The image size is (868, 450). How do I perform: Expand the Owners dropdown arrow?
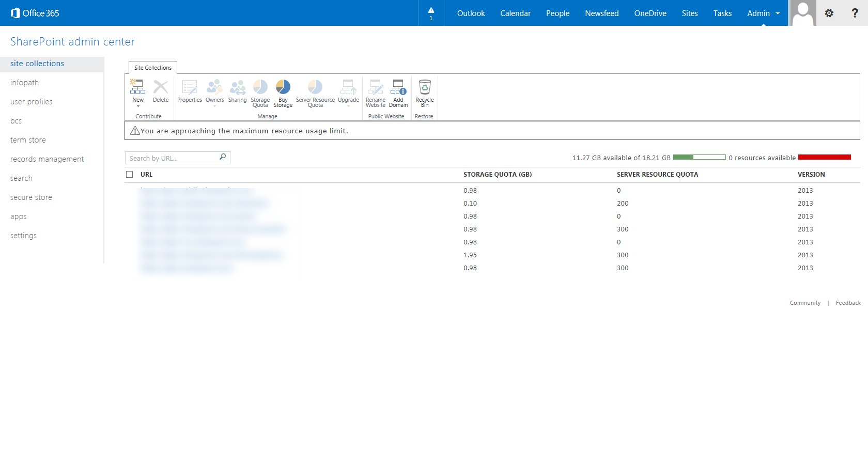pos(214,106)
